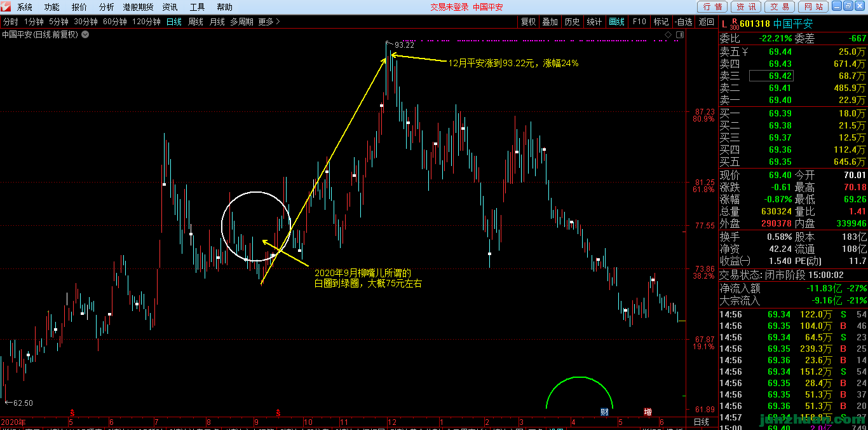Open the 工具 menu
This screenshot has height=430, width=868.
pos(198,7)
